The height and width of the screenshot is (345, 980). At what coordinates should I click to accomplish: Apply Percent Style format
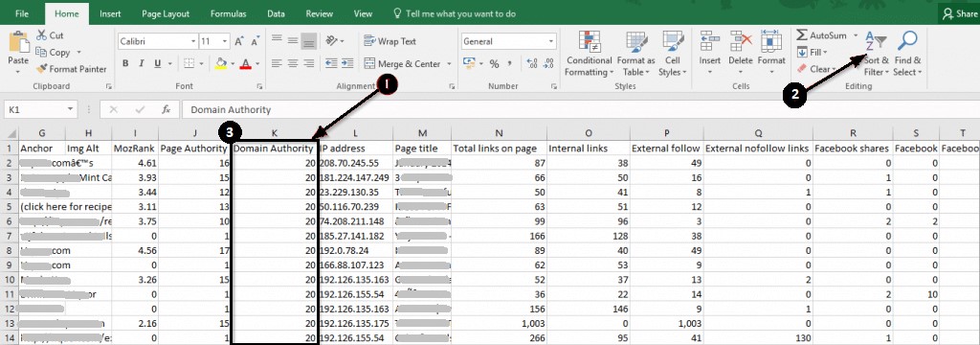494,64
